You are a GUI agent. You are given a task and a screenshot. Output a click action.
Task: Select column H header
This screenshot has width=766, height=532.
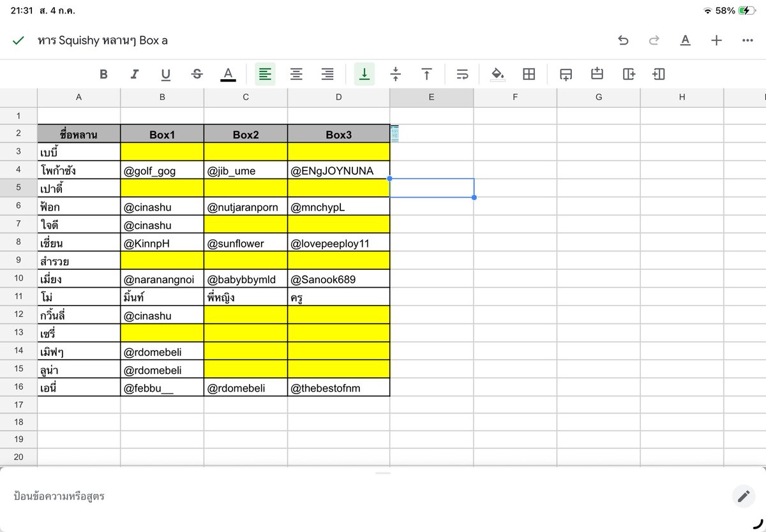(682, 98)
